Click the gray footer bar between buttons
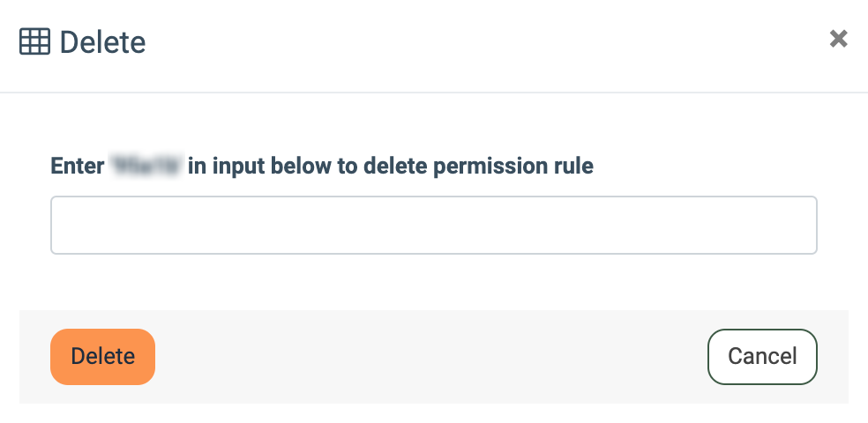The width and height of the screenshot is (868, 423). click(432, 357)
